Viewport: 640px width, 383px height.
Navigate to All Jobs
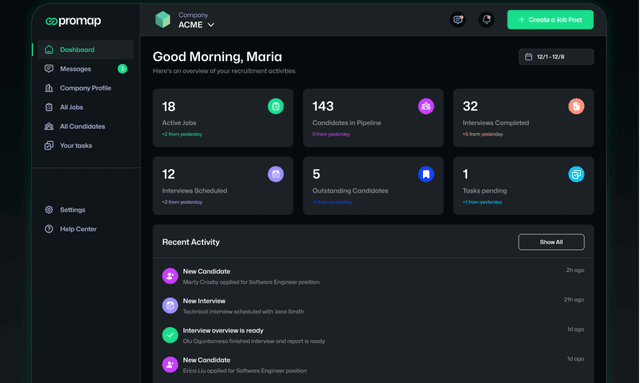[85, 107]
